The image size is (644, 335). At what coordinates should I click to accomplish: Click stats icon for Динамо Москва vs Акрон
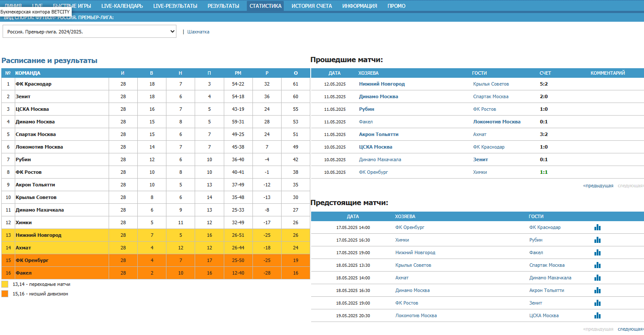pos(598,290)
